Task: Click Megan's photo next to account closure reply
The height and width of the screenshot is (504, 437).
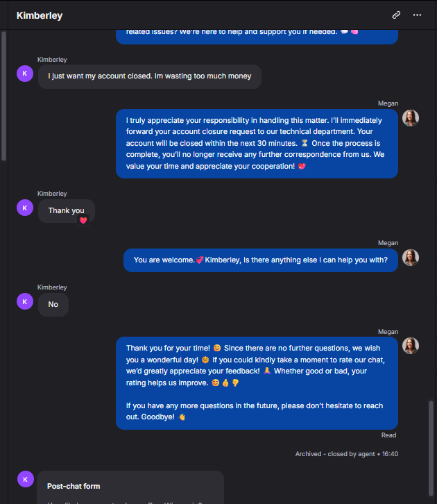Action: click(x=411, y=118)
